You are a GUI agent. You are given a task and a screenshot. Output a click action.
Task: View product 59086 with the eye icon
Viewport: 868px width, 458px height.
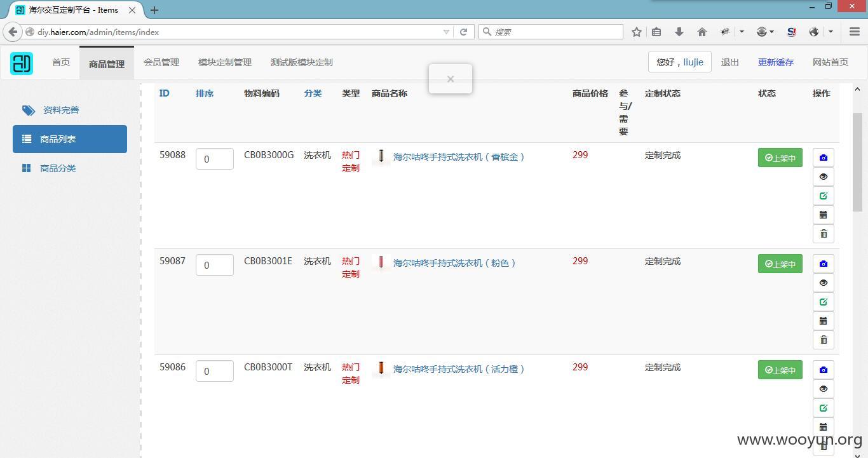[x=824, y=389]
